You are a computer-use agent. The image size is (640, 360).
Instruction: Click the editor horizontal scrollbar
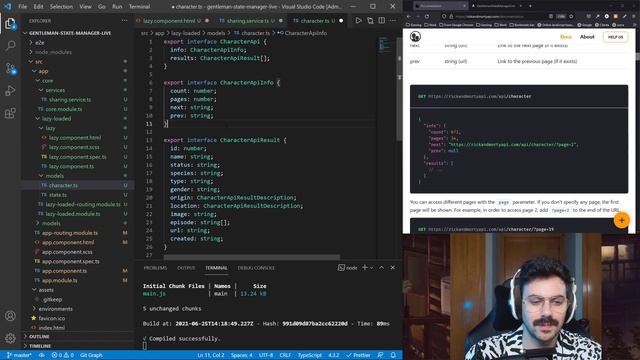[251, 258]
